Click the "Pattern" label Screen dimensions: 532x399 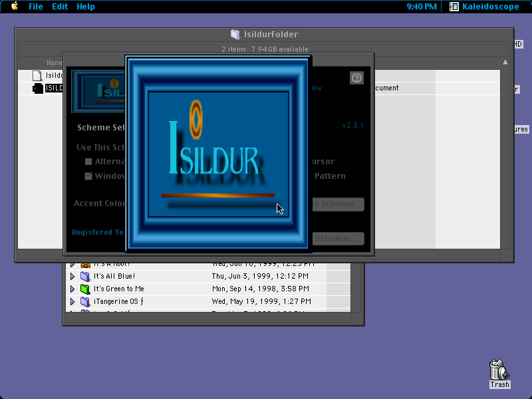[x=330, y=176]
